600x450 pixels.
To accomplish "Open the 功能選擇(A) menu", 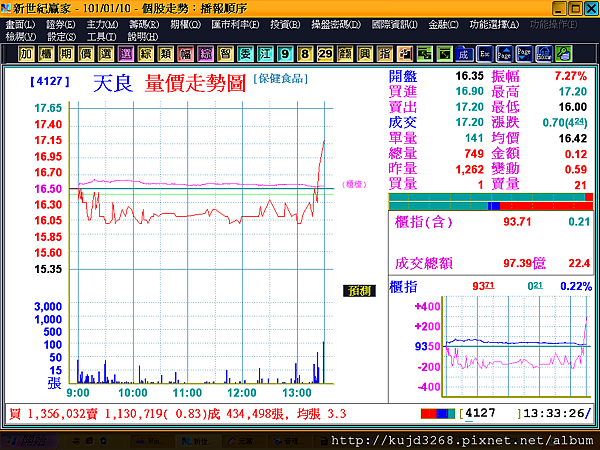I will coord(494,25).
